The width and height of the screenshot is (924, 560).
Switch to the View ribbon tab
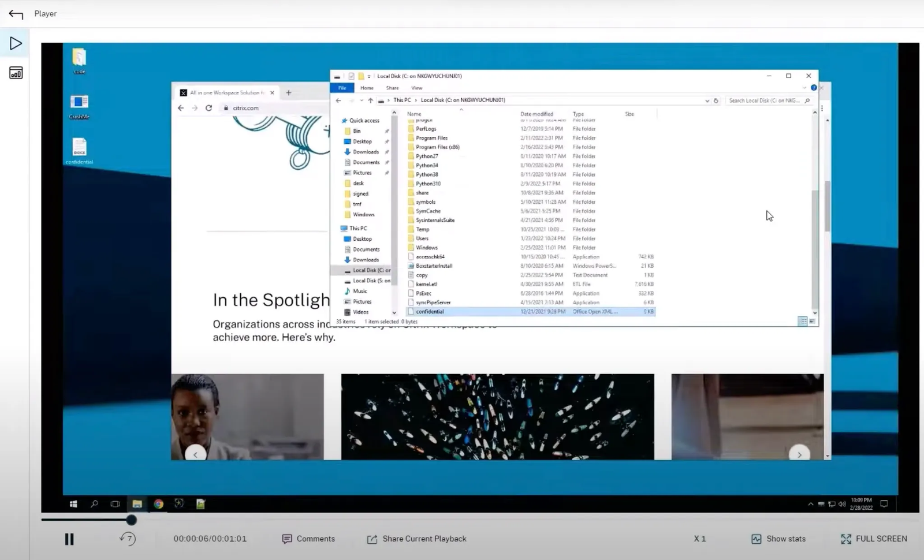(416, 88)
